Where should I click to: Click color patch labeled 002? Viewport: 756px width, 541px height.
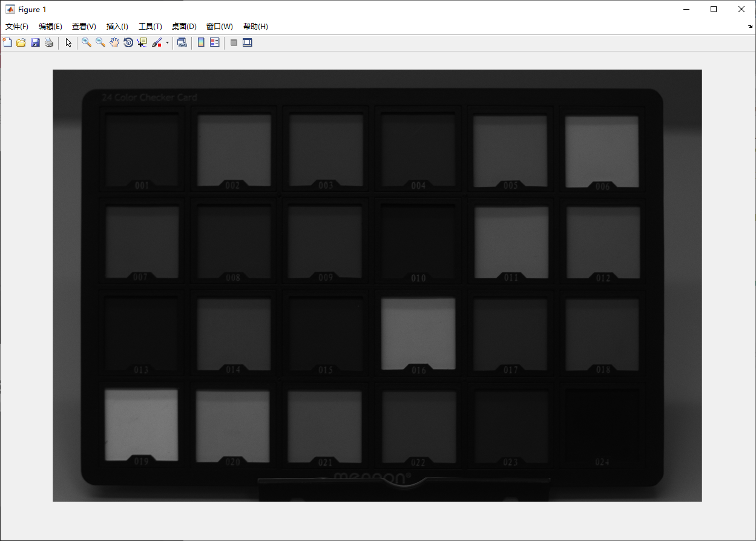234,150
